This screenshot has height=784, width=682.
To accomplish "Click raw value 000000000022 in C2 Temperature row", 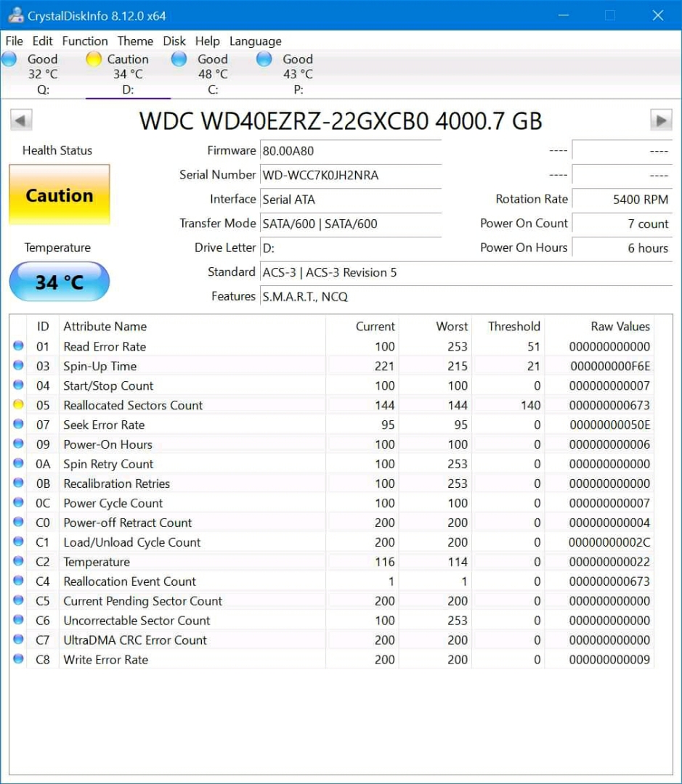I will point(609,561).
